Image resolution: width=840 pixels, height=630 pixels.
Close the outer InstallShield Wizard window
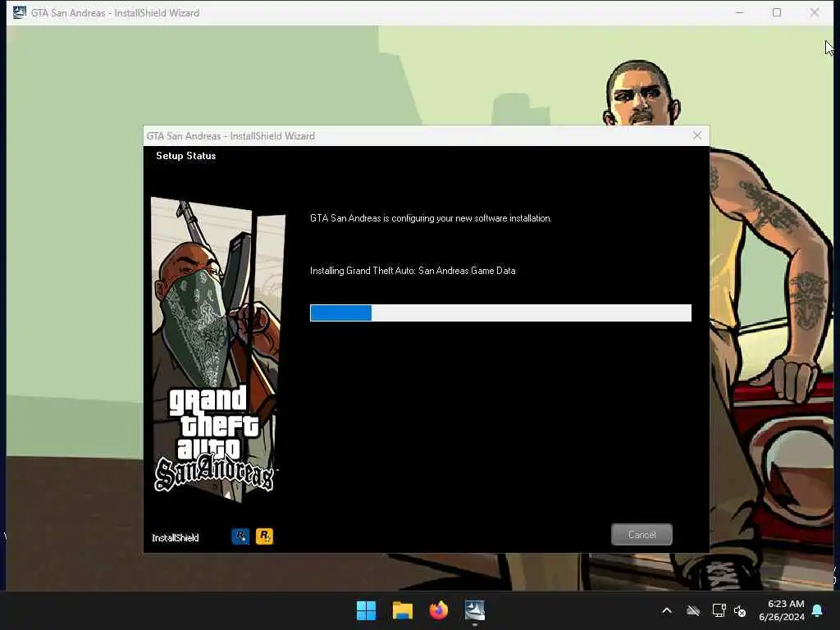click(x=815, y=12)
